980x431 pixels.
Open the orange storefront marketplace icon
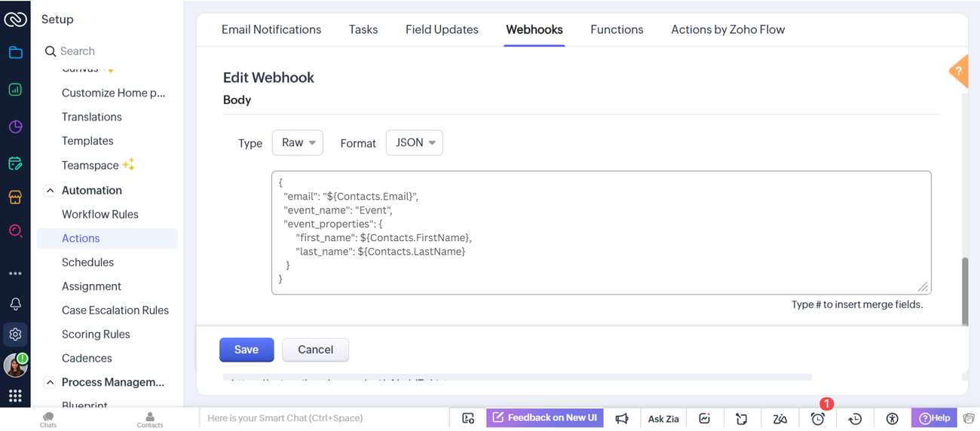15,197
